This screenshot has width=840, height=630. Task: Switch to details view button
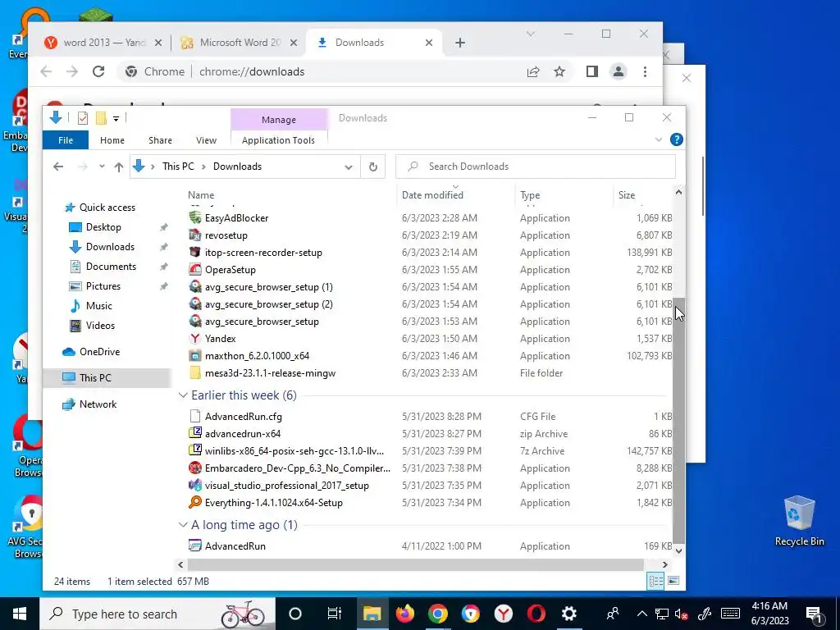tap(655, 581)
